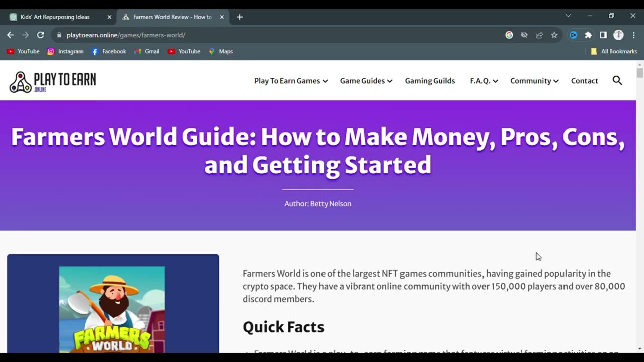Open the tab search dropdown arrow

click(x=568, y=16)
